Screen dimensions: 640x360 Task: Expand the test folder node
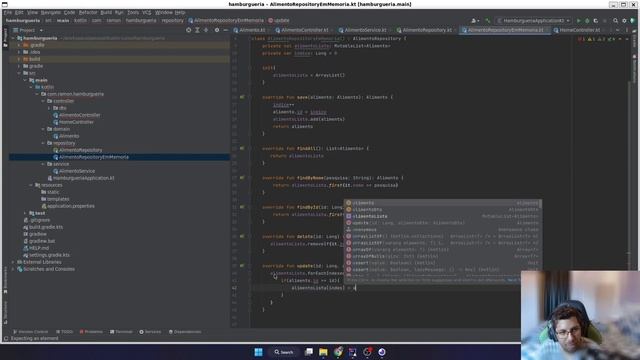(x=25, y=213)
